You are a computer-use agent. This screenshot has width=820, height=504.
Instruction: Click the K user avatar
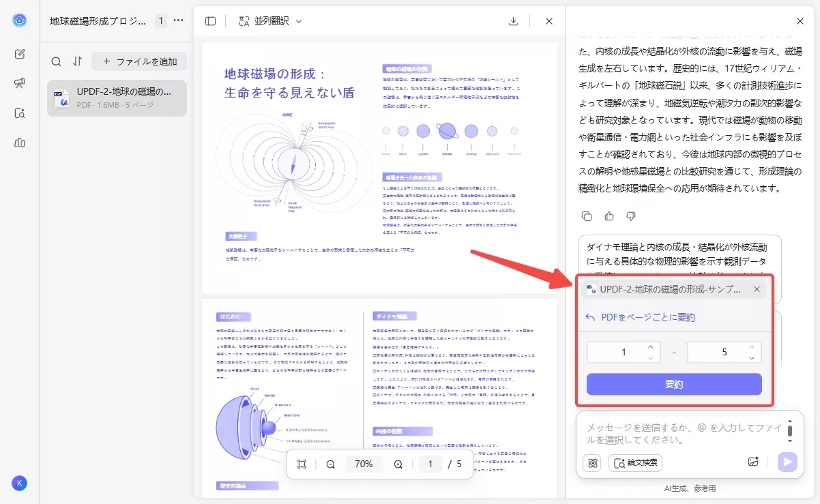point(19,483)
